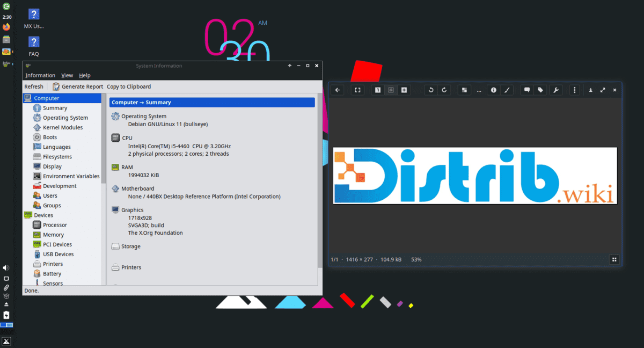Select Groups in the sidebar
The height and width of the screenshot is (348, 644).
coord(52,205)
